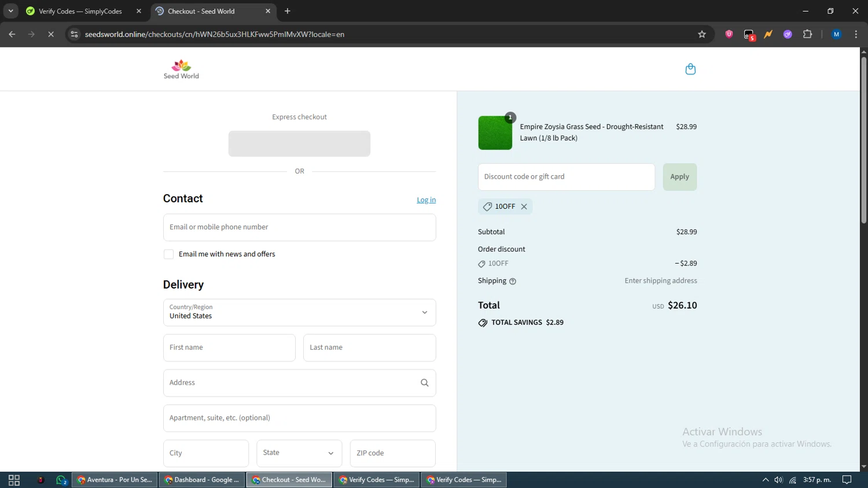Click the red taskbar app icon

point(41,480)
